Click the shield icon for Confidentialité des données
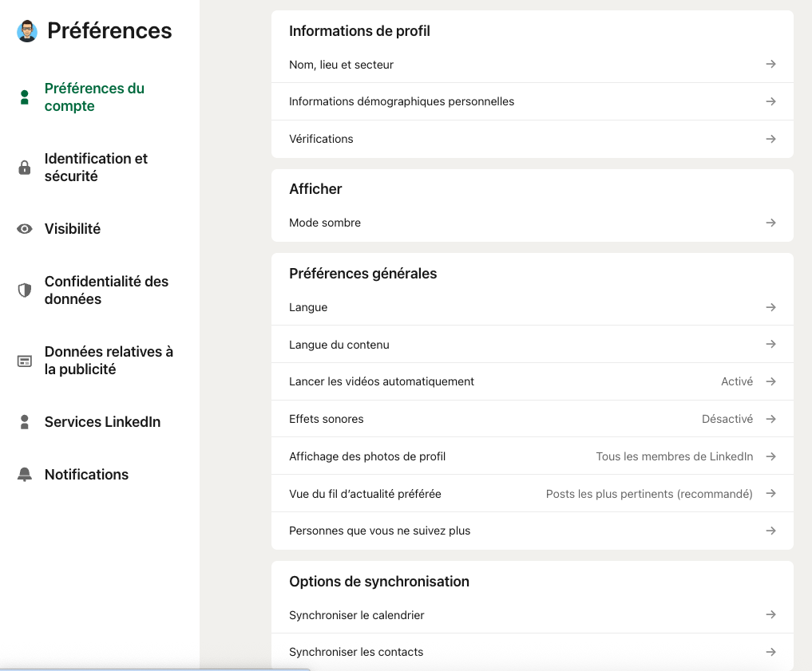 pyautogui.click(x=25, y=290)
